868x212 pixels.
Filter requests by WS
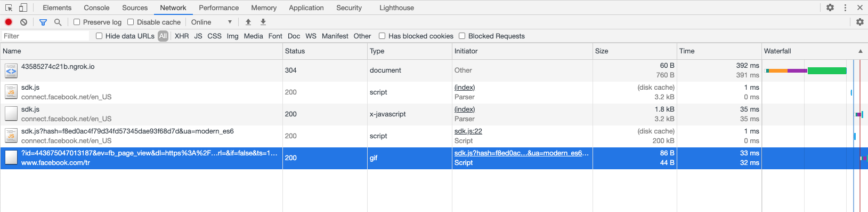pos(311,36)
